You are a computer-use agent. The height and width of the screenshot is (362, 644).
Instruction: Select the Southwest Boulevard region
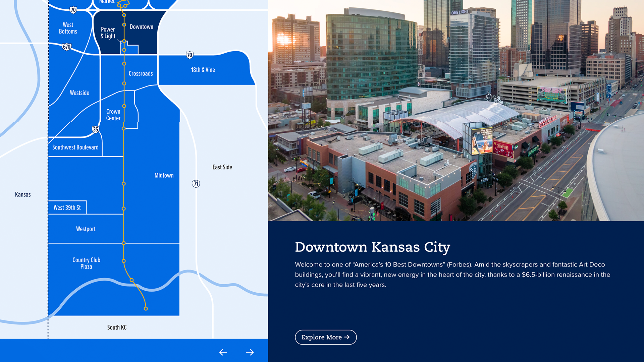pos(75,147)
